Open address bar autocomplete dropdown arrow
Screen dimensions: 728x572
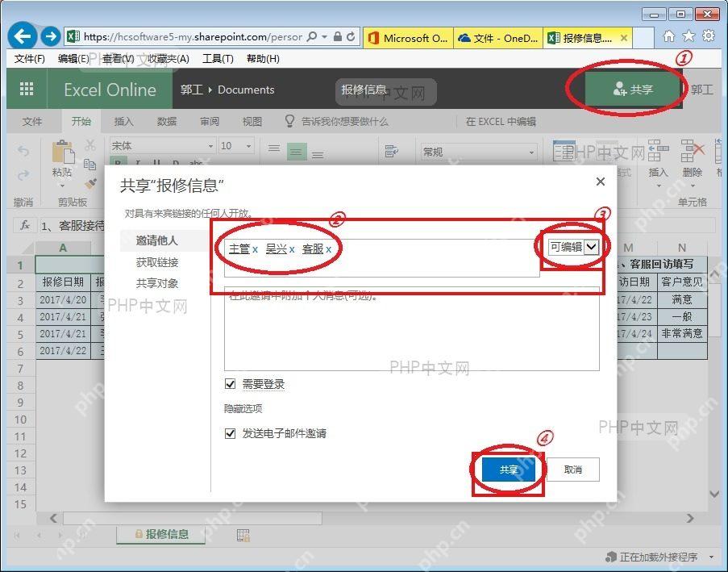325,36
